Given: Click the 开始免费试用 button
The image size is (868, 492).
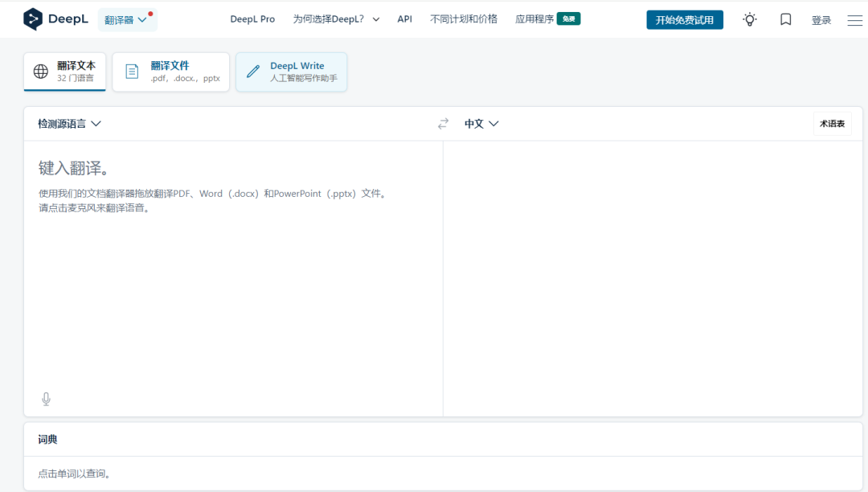Looking at the screenshot, I should (685, 20).
